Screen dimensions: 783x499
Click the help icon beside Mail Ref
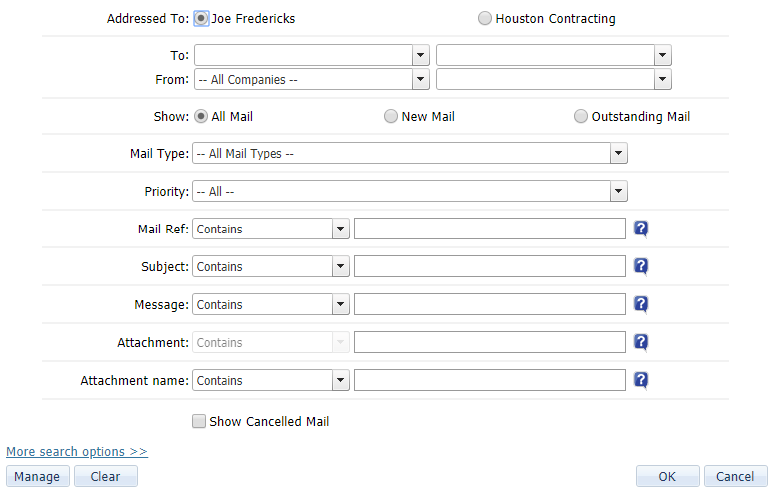click(642, 229)
